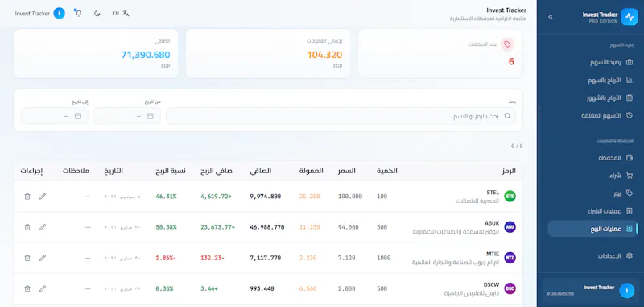Click the نسبة الربح column header
Image resolution: width=644 pixels, height=307 pixels.
tap(171, 171)
